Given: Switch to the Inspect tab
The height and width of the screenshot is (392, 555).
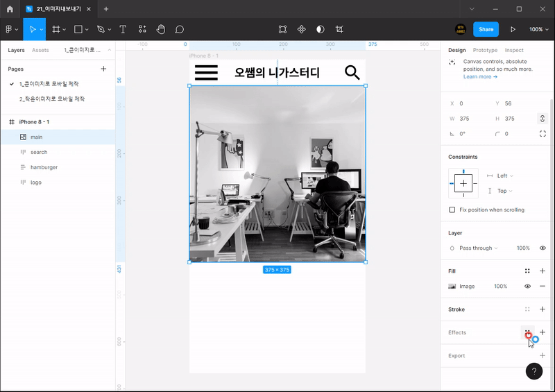Looking at the screenshot, I should [514, 50].
